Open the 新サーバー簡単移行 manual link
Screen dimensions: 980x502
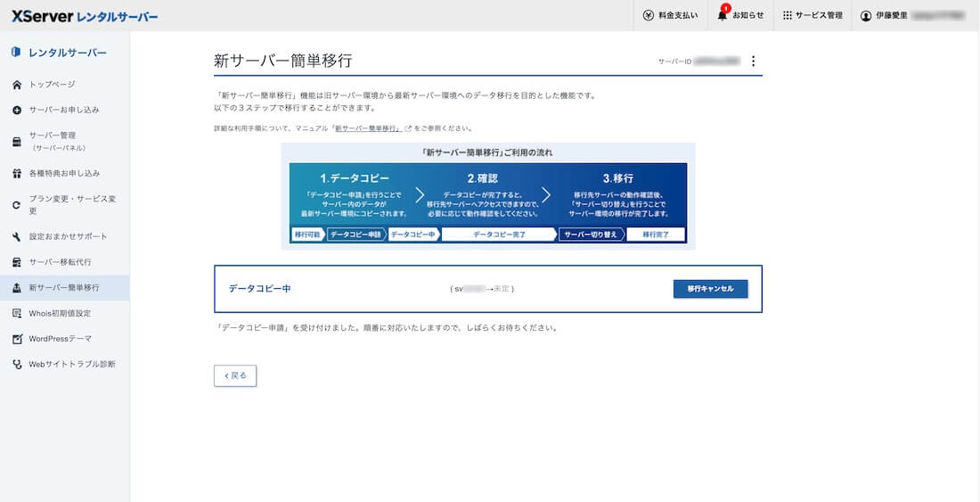click(367, 128)
